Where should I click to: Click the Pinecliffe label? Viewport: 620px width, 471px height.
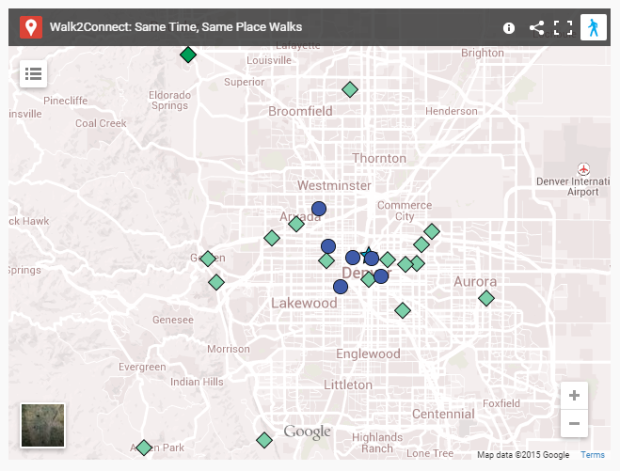(66, 101)
